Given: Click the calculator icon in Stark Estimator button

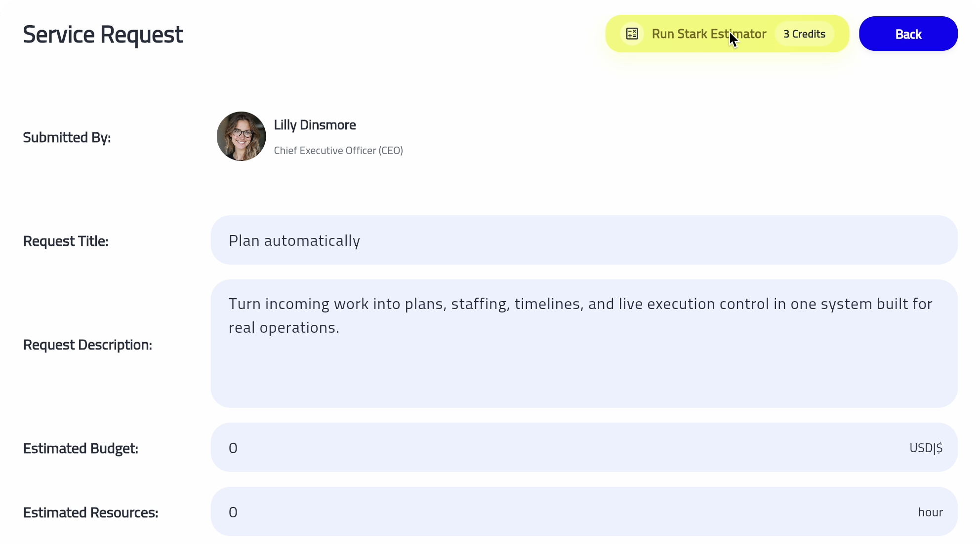Looking at the screenshot, I should coord(632,34).
